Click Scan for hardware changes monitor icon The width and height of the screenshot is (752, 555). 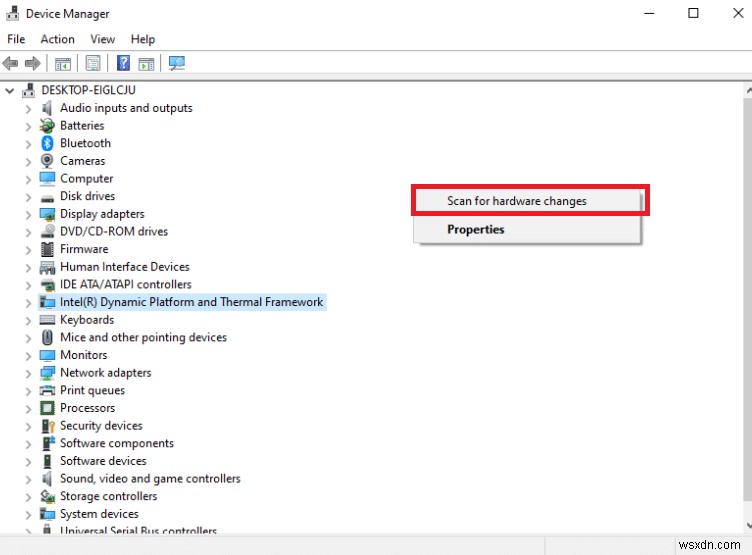[176, 63]
